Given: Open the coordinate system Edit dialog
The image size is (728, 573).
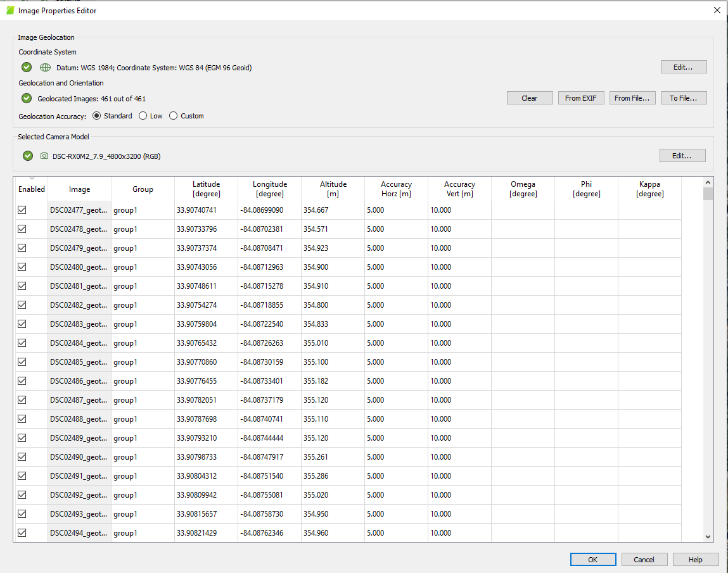Looking at the screenshot, I should pyautogui.click(x=684, y=66).
